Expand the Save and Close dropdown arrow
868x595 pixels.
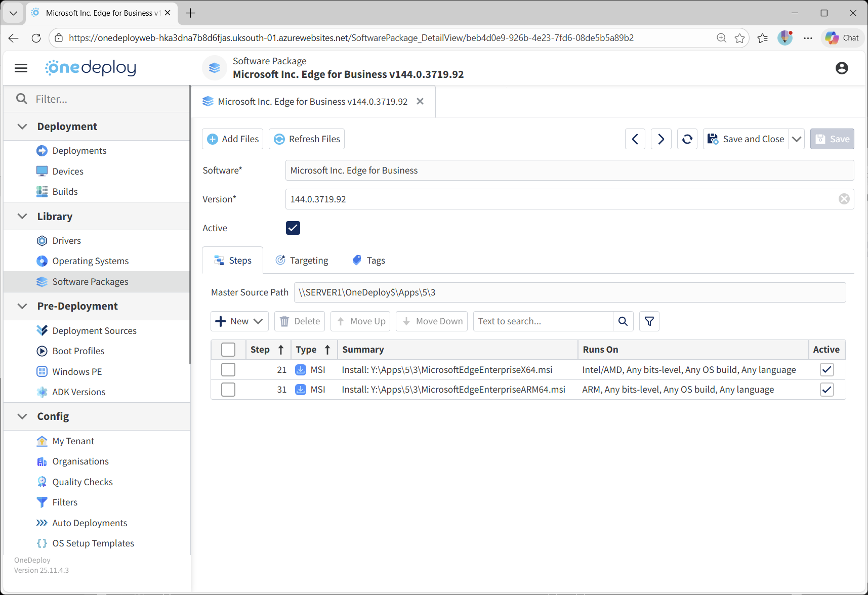796,139
